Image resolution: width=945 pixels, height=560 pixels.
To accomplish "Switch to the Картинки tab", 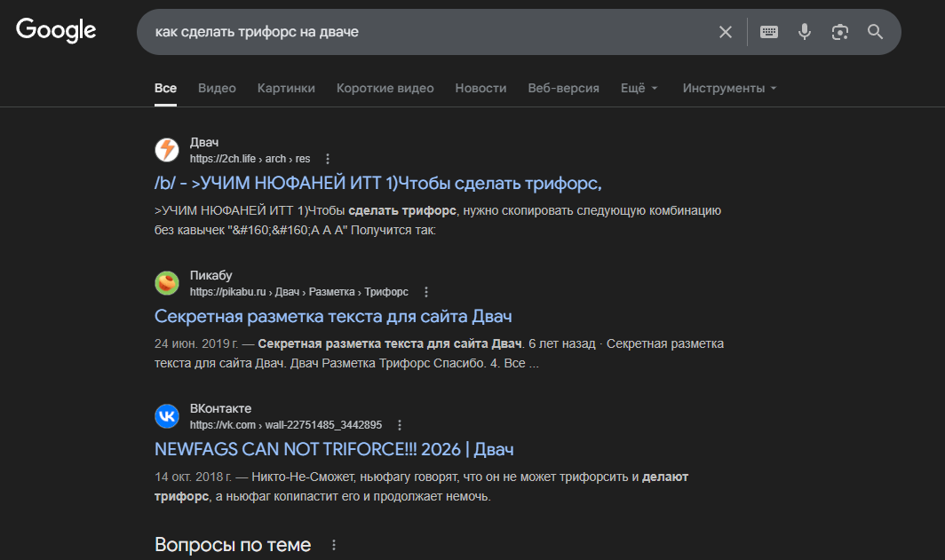I will coord(286,88).
